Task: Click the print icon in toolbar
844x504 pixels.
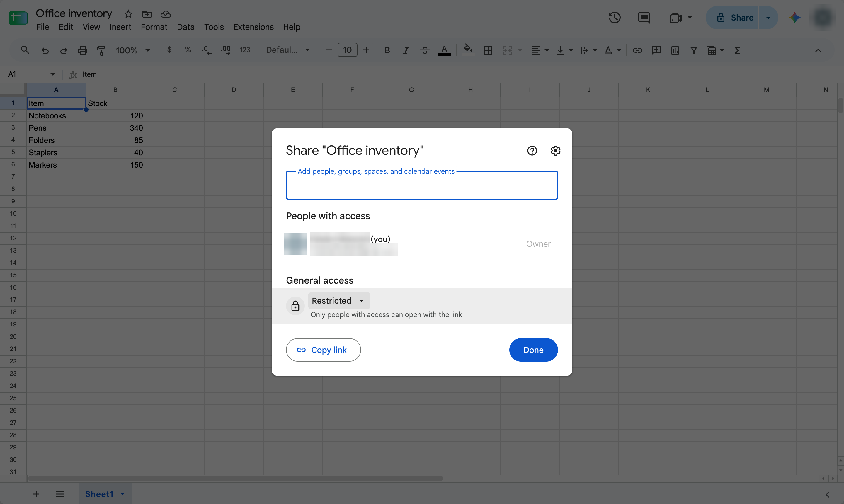Action: [83, 50]
